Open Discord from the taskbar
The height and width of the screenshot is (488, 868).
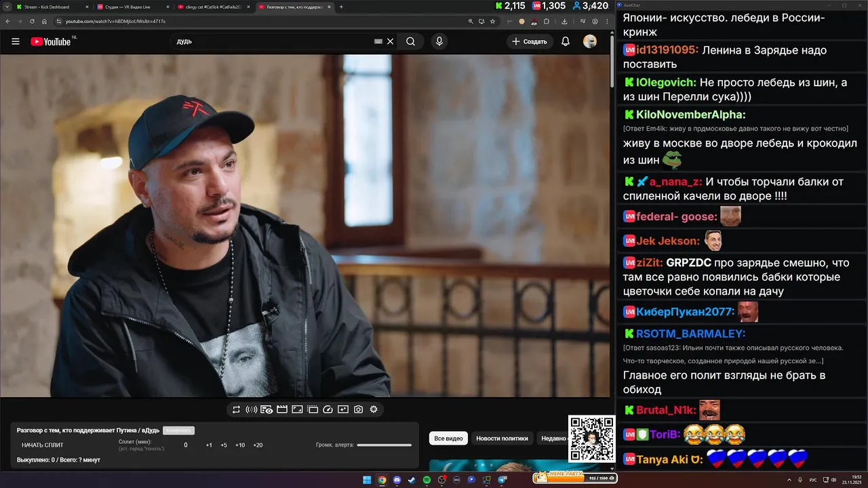coord(397,480)
